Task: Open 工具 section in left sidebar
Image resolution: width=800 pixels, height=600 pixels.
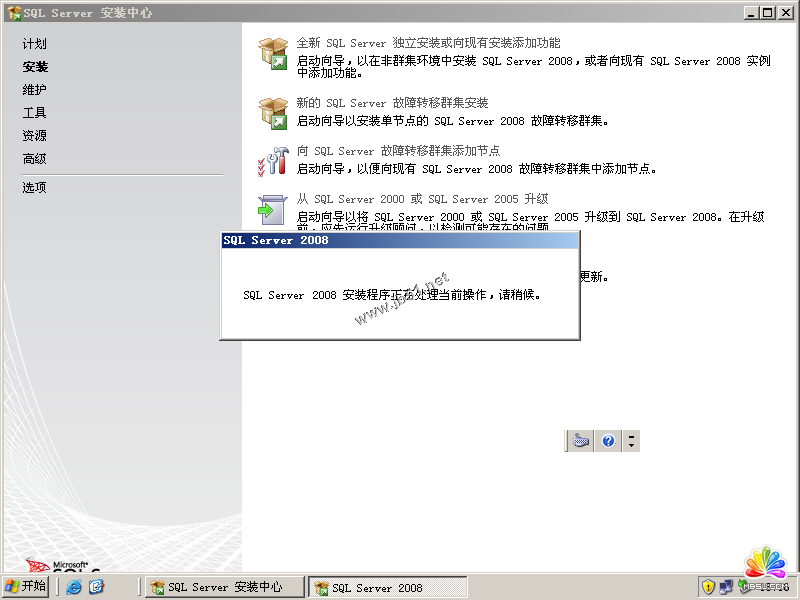Action: tap(35, 113)
